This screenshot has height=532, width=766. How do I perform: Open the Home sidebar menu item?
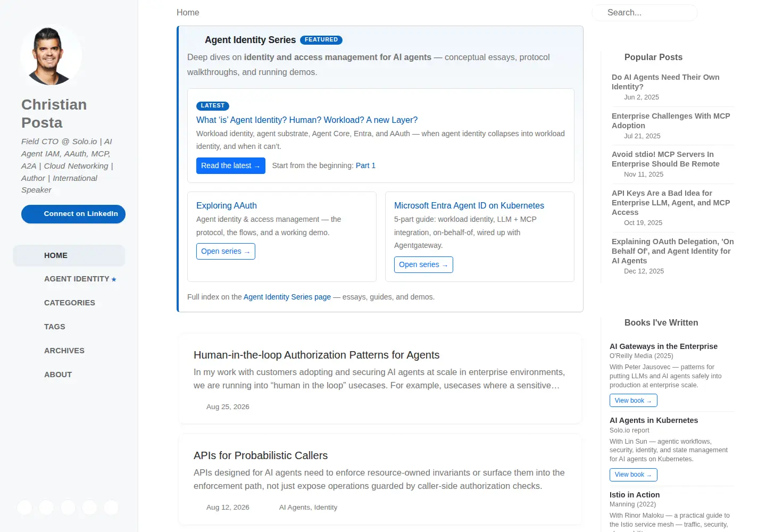69,255
